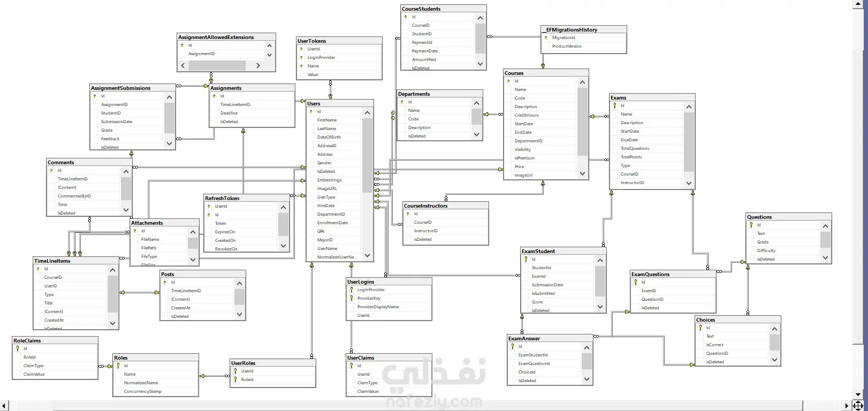Screen dimensions: 868x411
Task: Click the key icon beside UserLogins ProviderKey
Action: tap(352, 299)
